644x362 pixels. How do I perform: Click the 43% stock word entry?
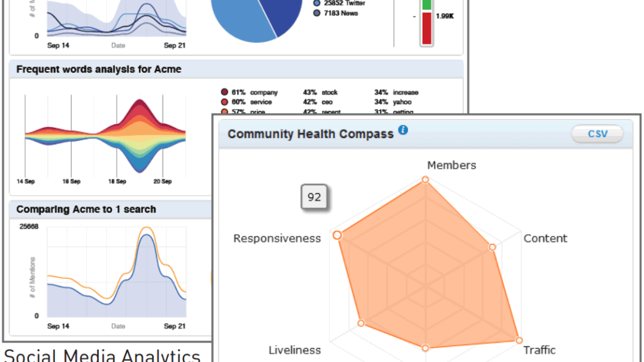320,92
